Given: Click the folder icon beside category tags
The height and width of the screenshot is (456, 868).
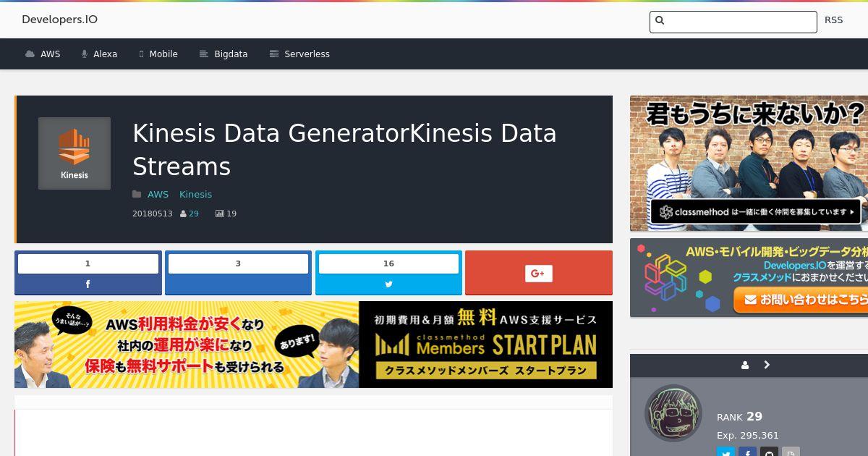Looking at the screenshot, I should (x=137, y=194).
